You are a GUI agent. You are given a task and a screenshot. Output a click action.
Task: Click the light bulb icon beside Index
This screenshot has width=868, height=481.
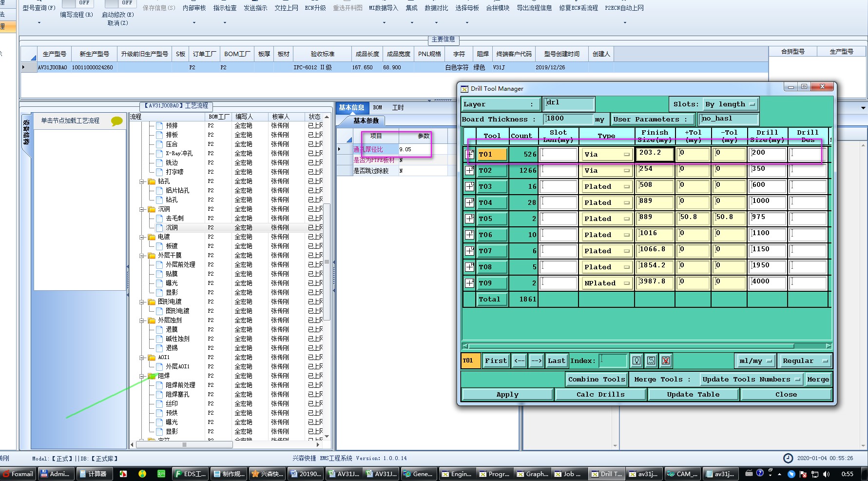point(637,361)
